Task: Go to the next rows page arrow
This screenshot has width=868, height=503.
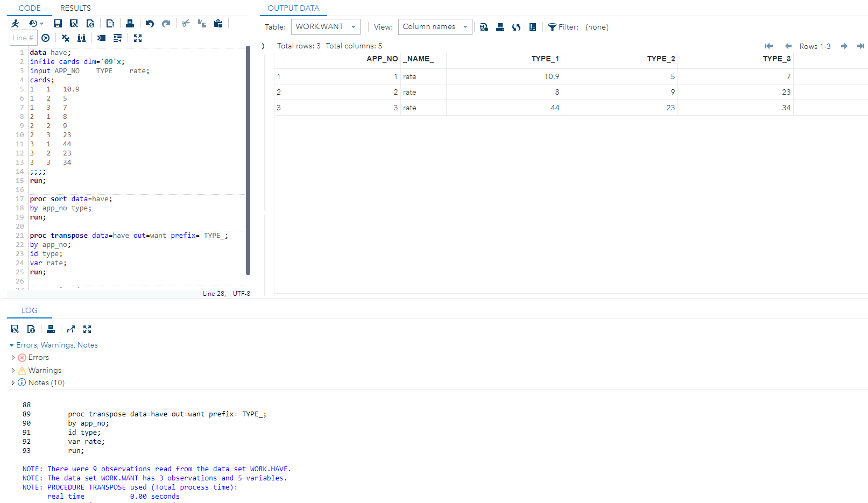Action: [844, 46]
